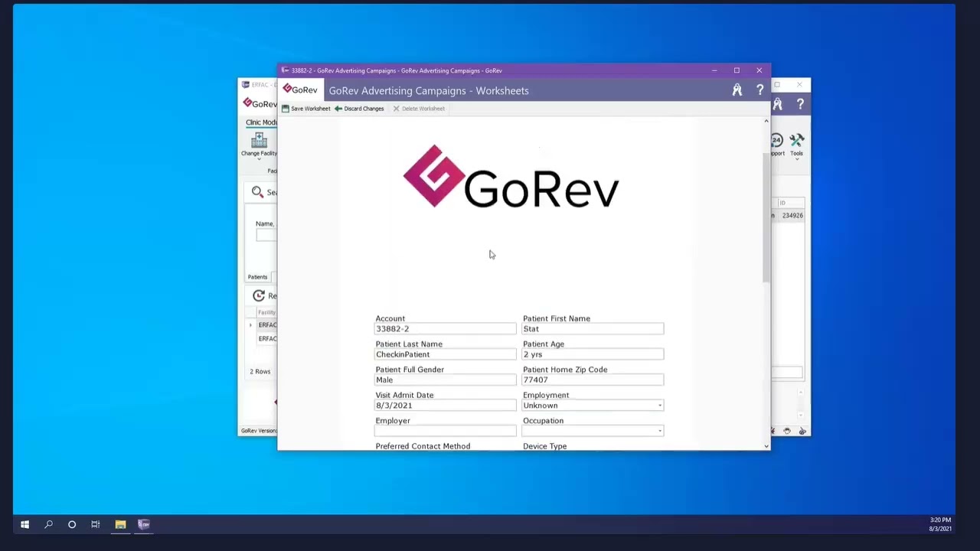Click the help icon in background ERFAC window
980x551 pixels.
pyautogui.click(x=800, y=104)
